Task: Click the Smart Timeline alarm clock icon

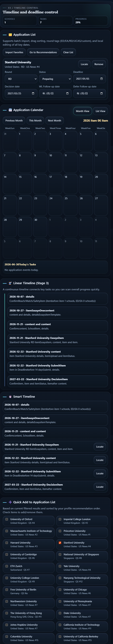Action: pyautogui.click(x=10, y=397)
